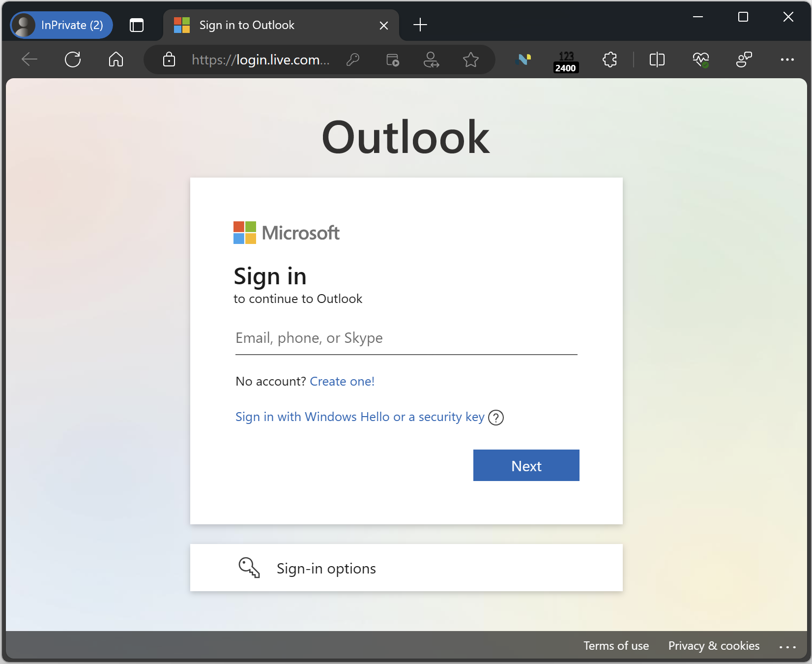This screenshot has height=664, width=812.
Task: Click the login.live.com address bar
Action: coord(261,60)
